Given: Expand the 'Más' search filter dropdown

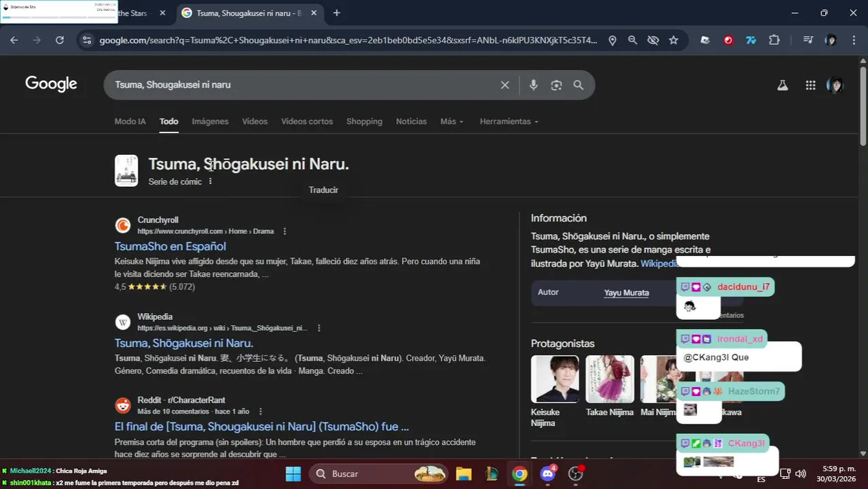Looking at the screenshot, I should [x=452, y=122].
